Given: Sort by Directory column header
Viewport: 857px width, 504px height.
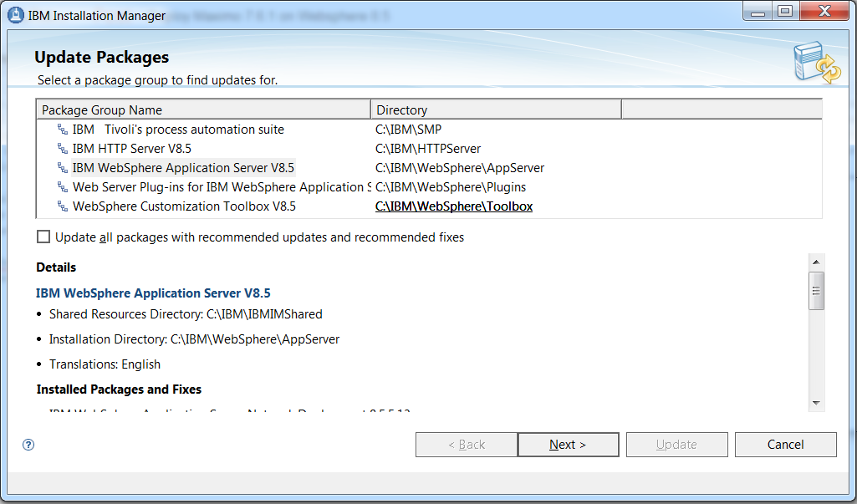Looking at the screenshot, I should pos(497,109).
